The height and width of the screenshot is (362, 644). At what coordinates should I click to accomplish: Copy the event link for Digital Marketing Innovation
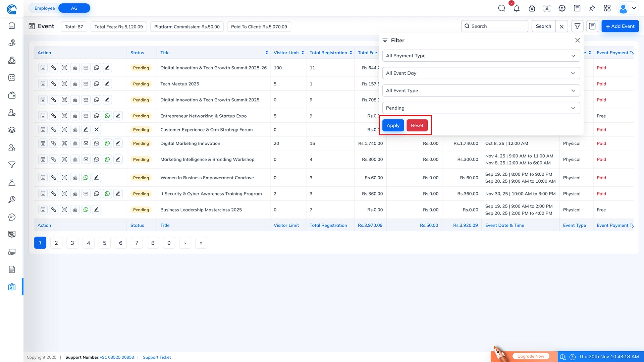pyautogui.click(x=54, y=143)
